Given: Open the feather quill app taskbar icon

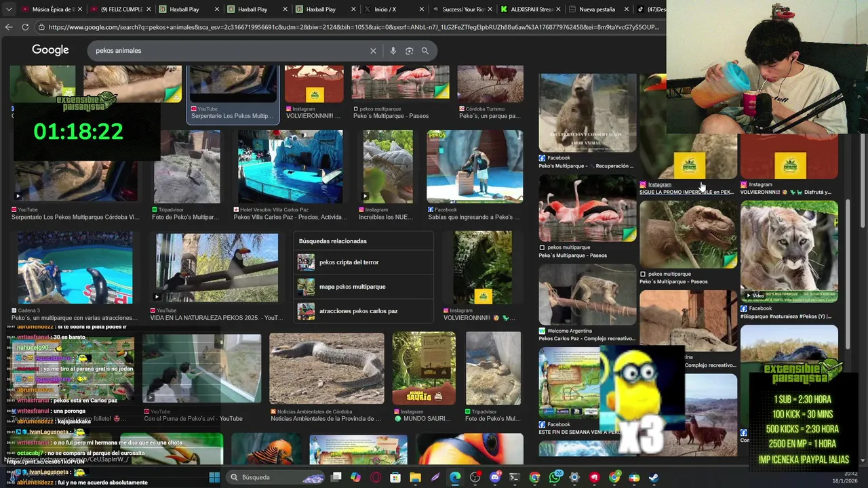Looking at the screenshot, I should tap(435, 477).
